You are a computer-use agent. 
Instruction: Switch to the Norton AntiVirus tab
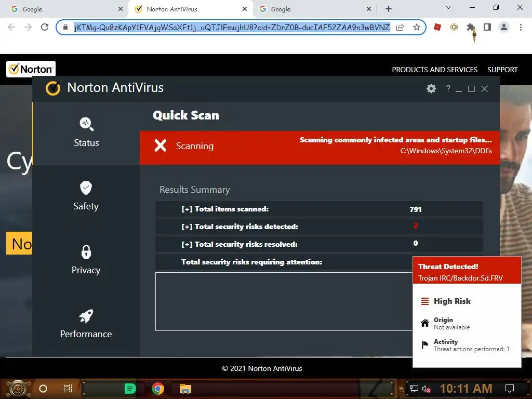(190, 9)
